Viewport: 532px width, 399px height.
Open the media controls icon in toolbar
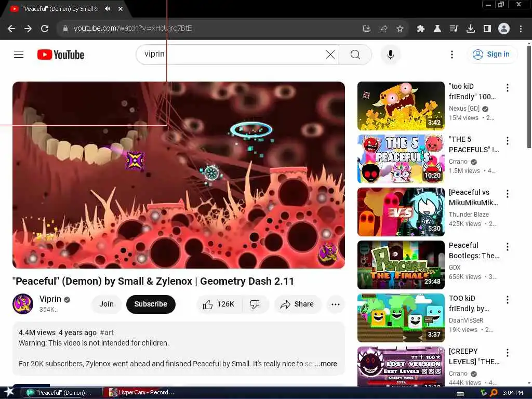click(454, 29)
